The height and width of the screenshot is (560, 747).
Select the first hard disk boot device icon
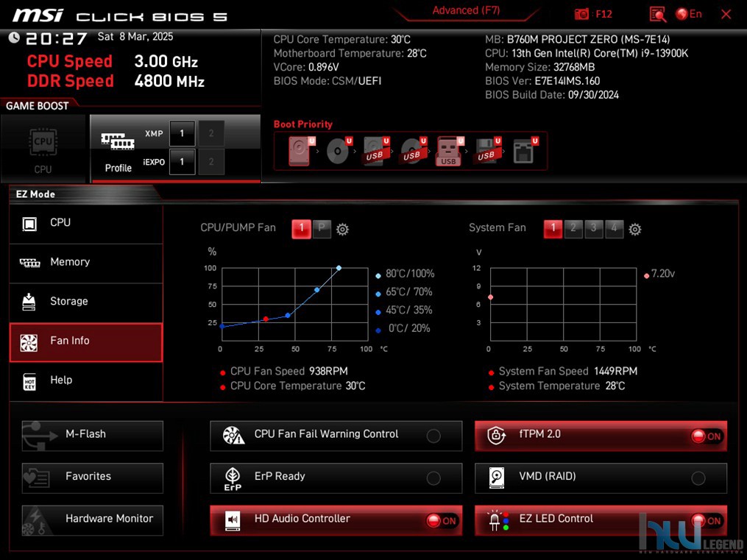click(x=300, y=151)
